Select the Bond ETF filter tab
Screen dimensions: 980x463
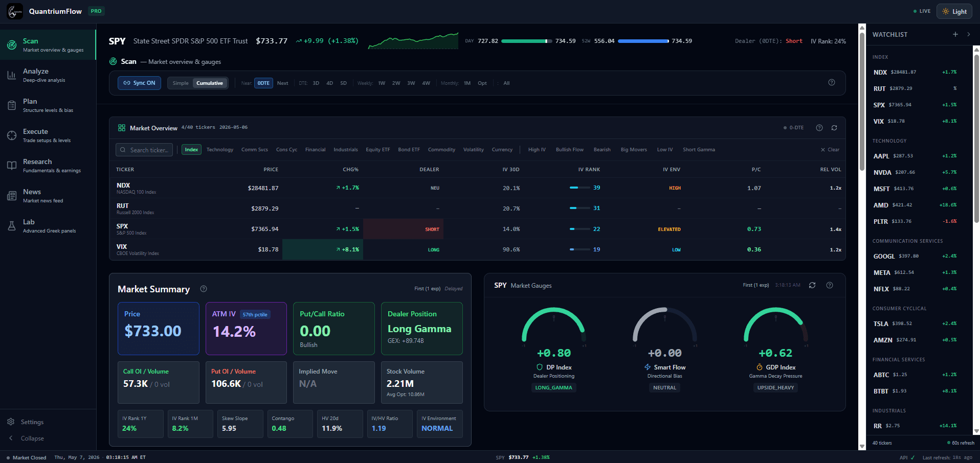[409, 150]
